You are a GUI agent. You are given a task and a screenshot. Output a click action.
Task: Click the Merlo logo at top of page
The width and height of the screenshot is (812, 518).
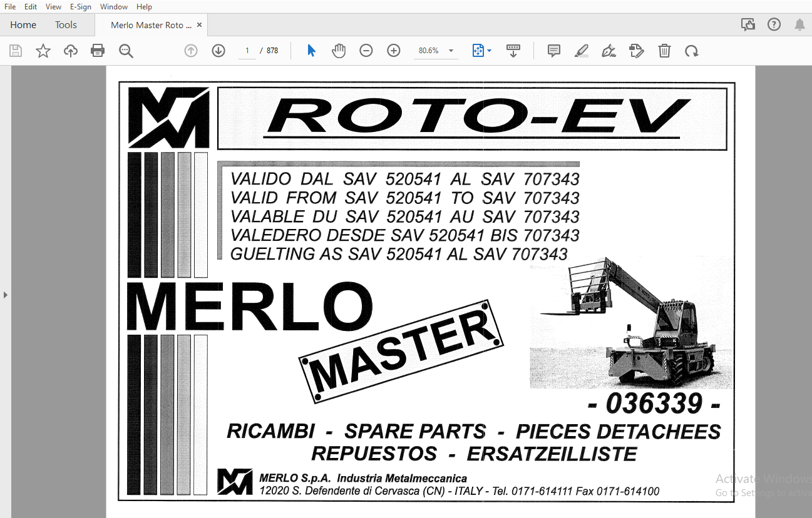pos(169,118)
